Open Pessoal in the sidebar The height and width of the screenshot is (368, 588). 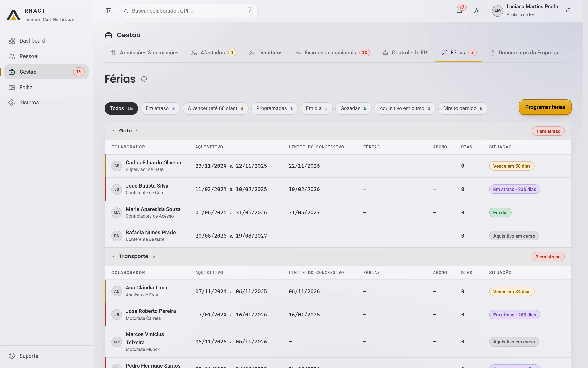(x=46, y=56)
